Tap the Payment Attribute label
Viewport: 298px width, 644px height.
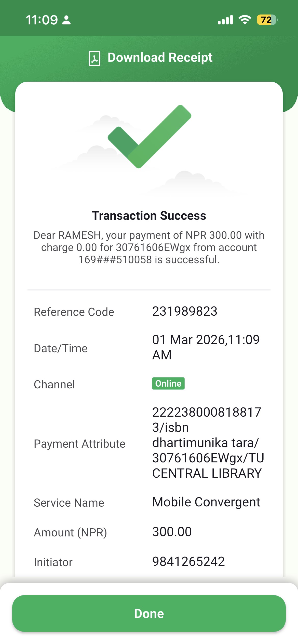tap(79, 444)
